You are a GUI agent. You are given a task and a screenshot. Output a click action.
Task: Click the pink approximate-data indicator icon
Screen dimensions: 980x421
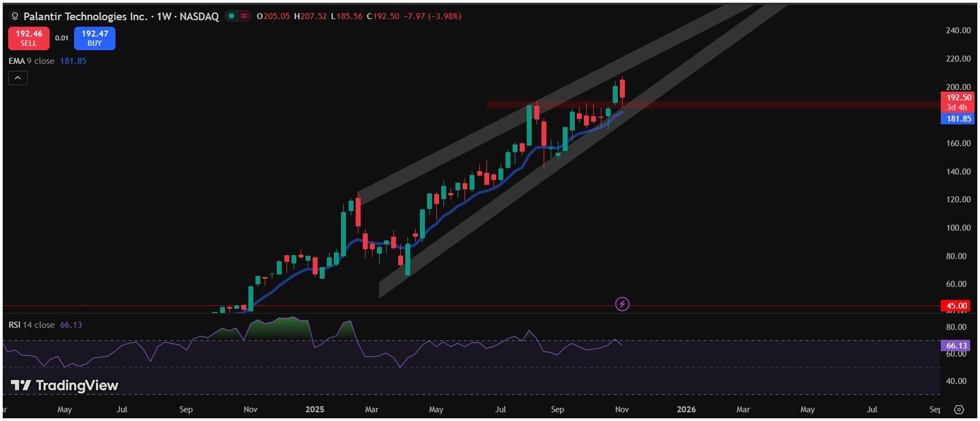point(244,16)
